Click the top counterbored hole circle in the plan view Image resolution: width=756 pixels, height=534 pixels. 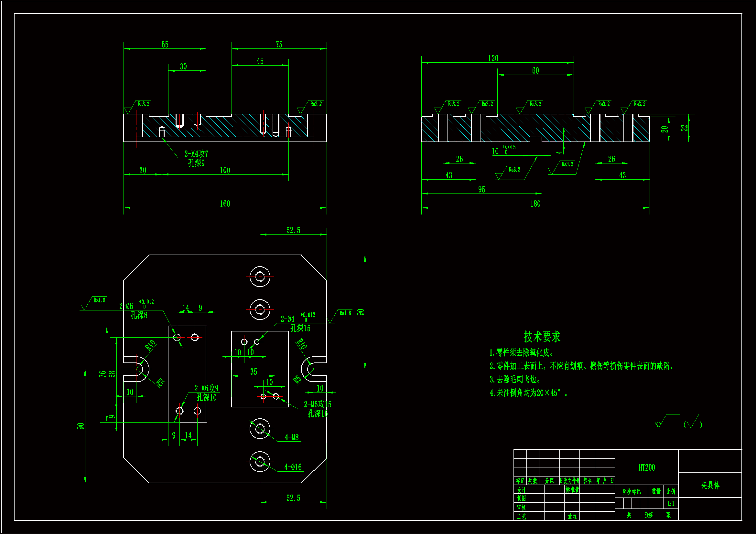click(260, 277)
